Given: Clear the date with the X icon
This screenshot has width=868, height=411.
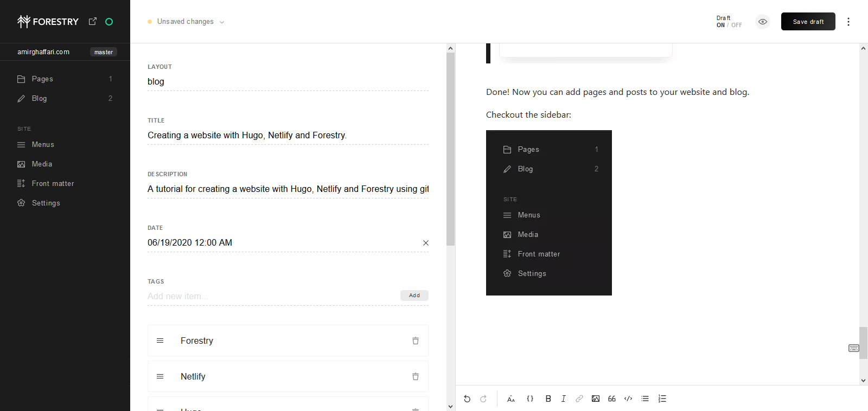Looking at the screenshot, I should pyautogui.click(x=426, y=243).
